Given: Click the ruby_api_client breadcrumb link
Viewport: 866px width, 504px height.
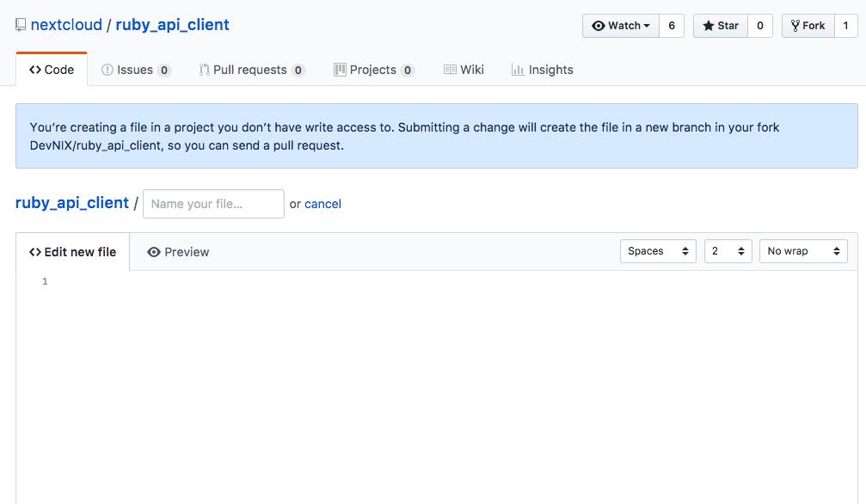Looking at the screenshot, I should pyautogui.click(x=71, y=203).
